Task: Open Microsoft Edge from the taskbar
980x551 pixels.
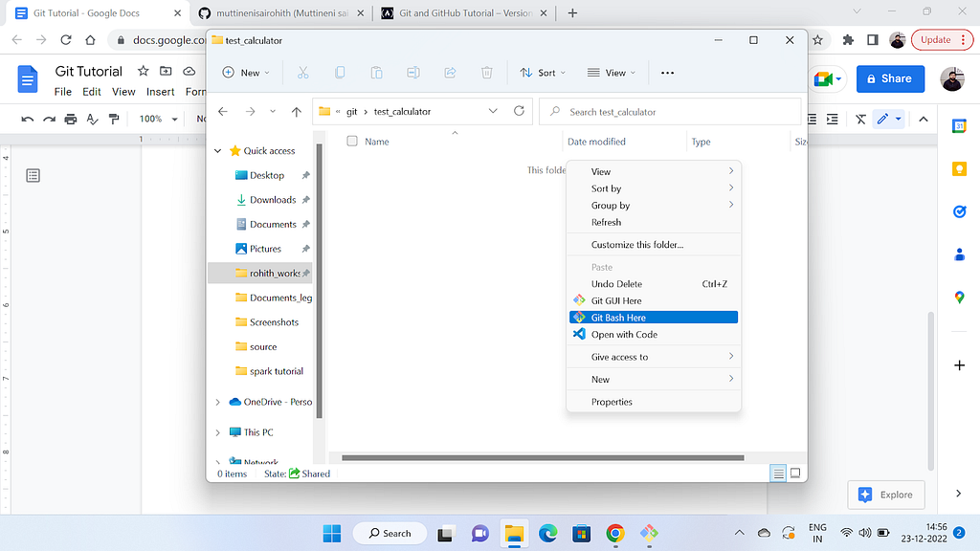Action: pos(547,533)
